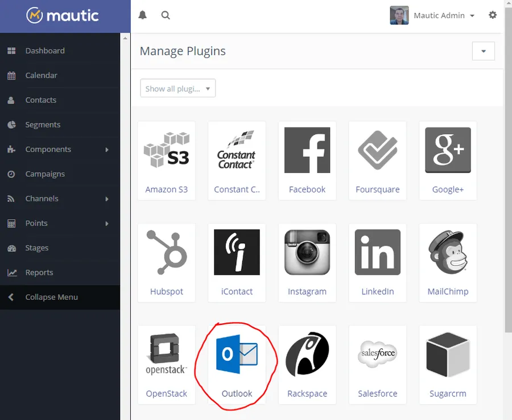Screen dimensions: 512x420
Task: Click the LinkedIn plugin name link
Action: pyautogui.click(x=378, y=291)
